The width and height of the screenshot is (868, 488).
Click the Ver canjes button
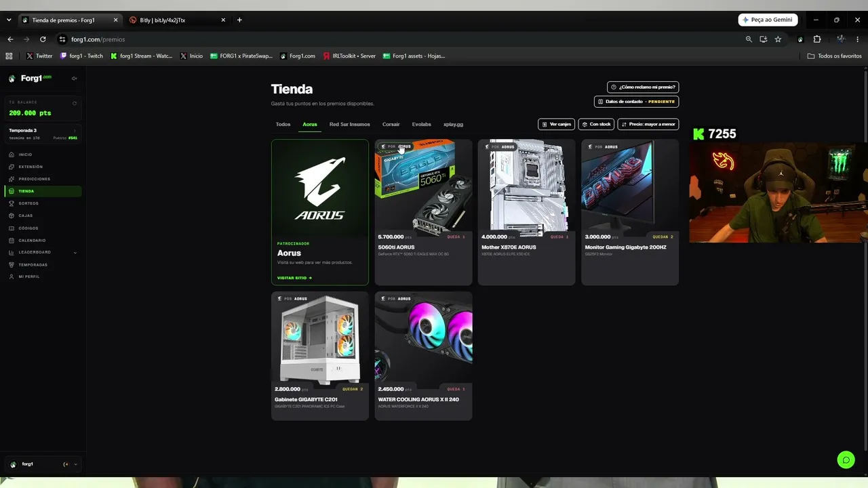coord(556,124)
